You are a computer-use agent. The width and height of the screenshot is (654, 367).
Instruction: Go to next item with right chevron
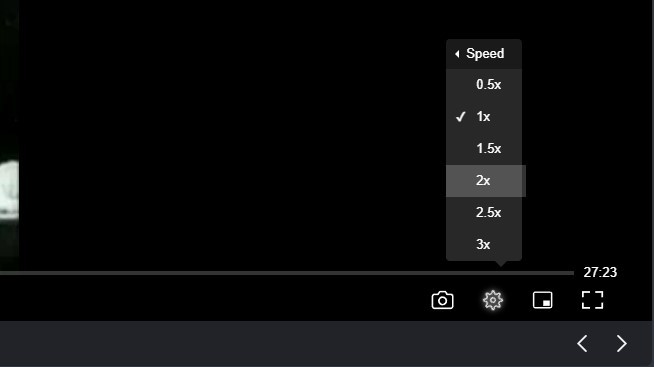(621, 344)
